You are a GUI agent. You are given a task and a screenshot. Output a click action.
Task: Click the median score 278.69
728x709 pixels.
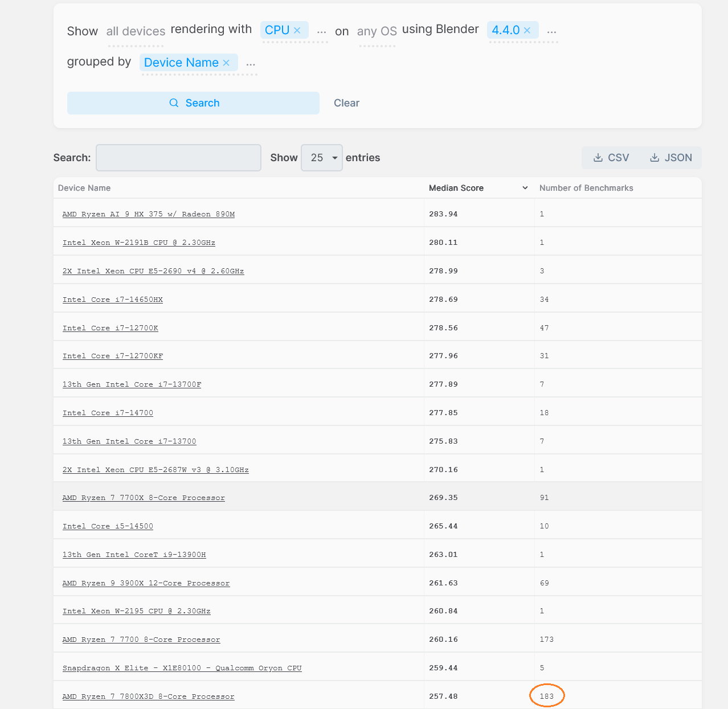click(443, 300)
